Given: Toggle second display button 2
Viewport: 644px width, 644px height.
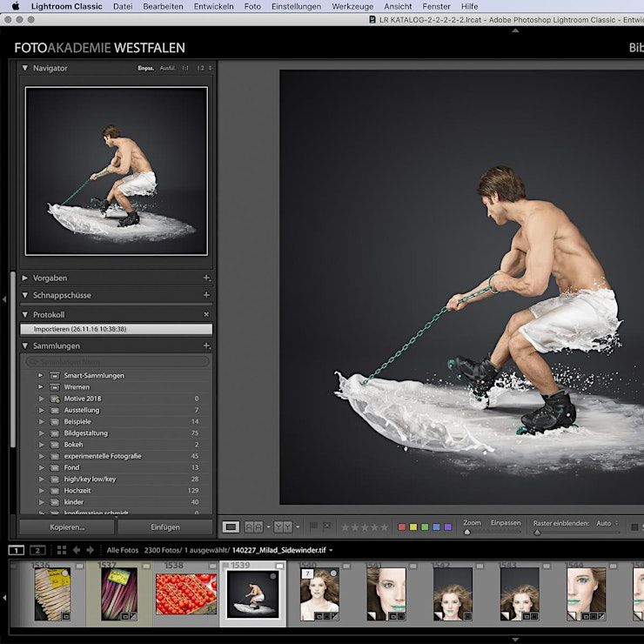Looking at the screenshot, I should tap(37, 550).
